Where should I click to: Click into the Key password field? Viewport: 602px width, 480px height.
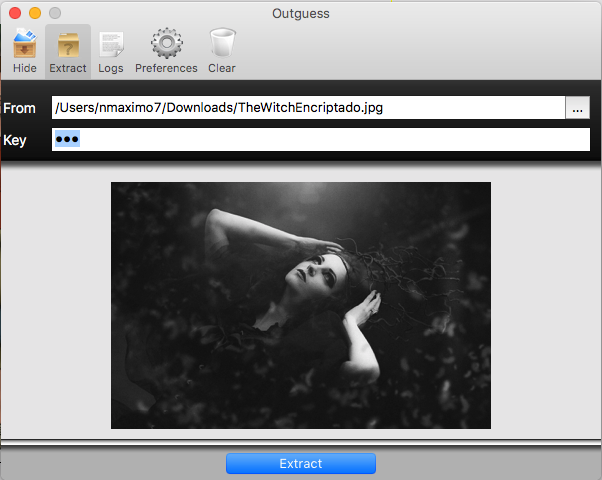[320, 139]
